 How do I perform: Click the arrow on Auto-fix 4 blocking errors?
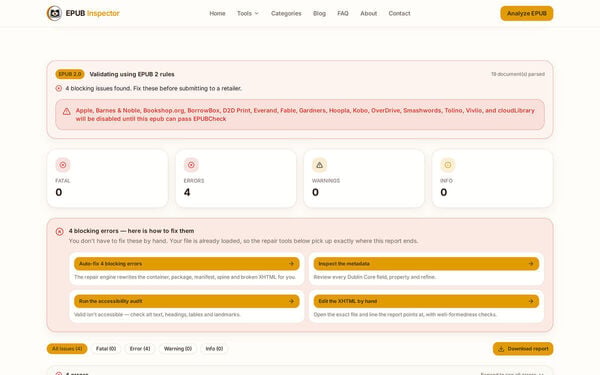pos(292,264)
